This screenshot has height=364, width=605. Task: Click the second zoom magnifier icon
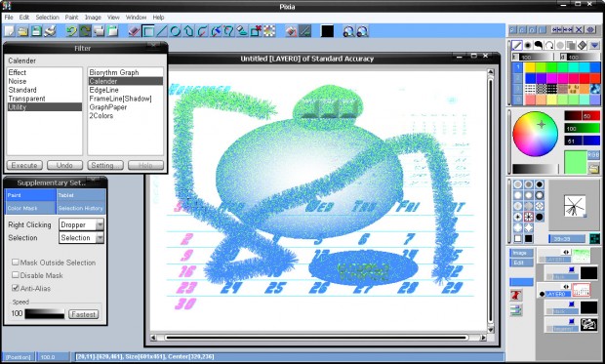(x=362, y=31)
